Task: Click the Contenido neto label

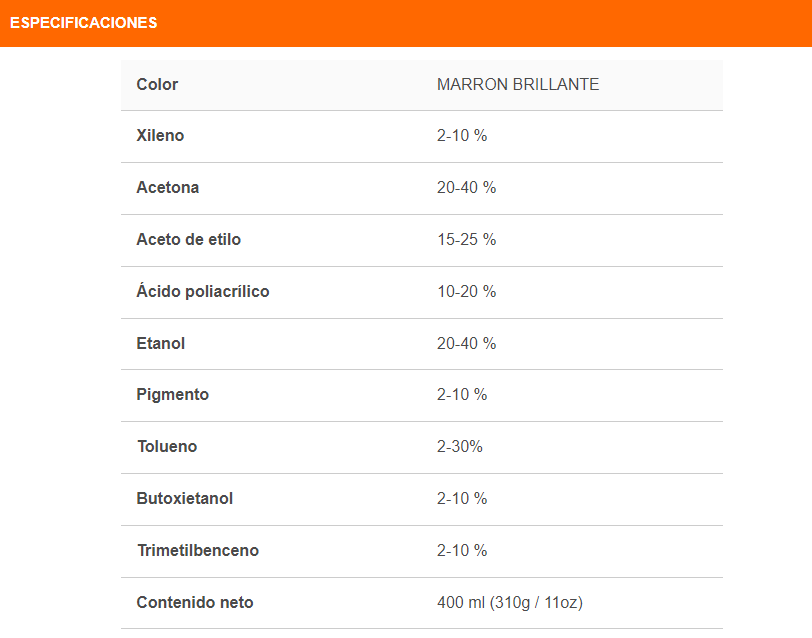Action: (195, 603)
